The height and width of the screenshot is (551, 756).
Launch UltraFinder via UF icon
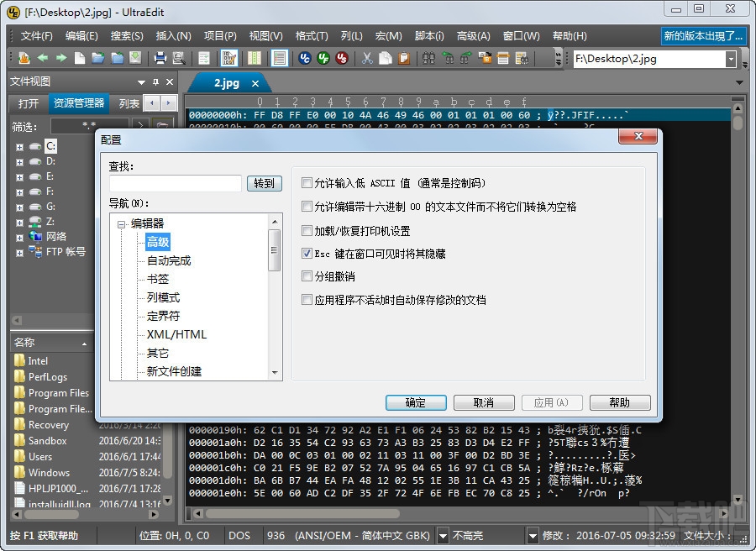(x=323, y=58)
